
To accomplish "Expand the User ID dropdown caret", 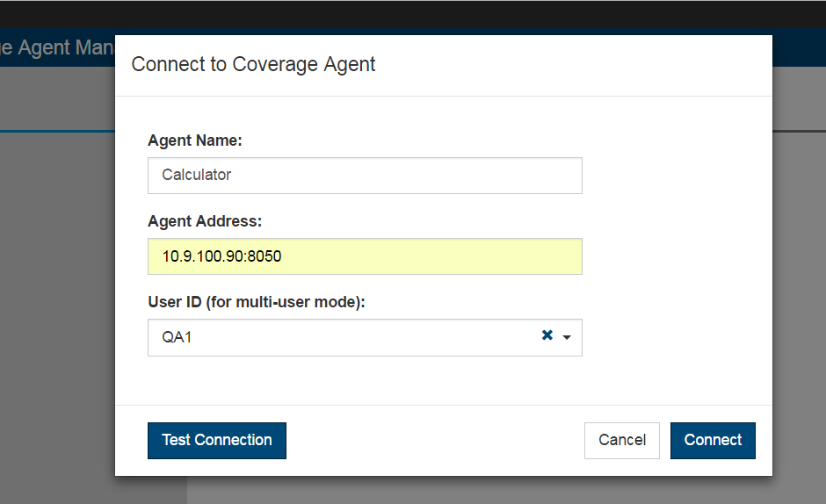I will [x=567, y=337].
